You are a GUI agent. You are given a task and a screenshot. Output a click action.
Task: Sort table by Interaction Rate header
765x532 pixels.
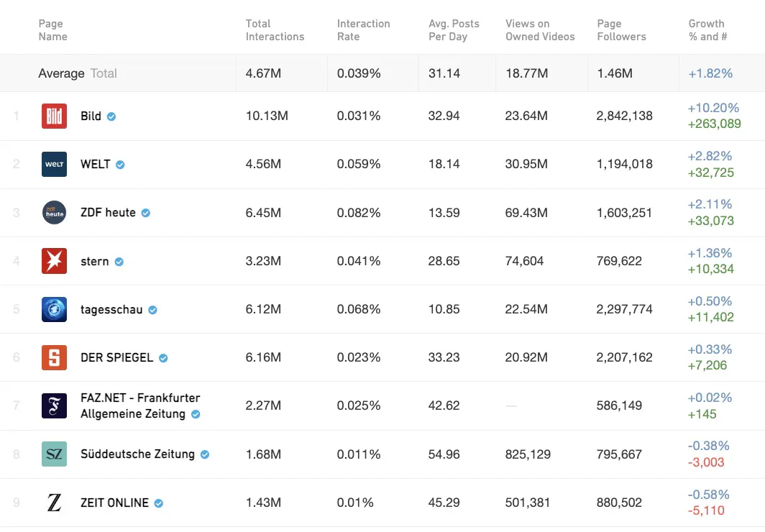click(363, 30)
